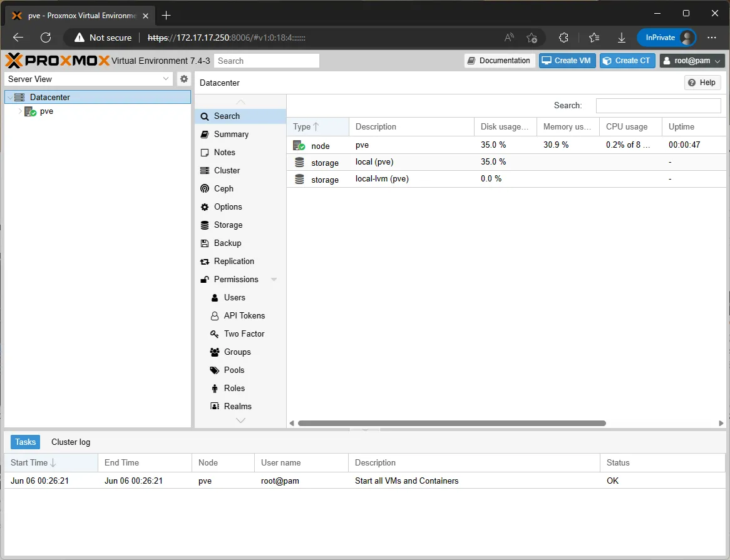Screen dimensions: 730x560
Task: Sort tasks by Start Time column
Action: [x=51, y=463]
